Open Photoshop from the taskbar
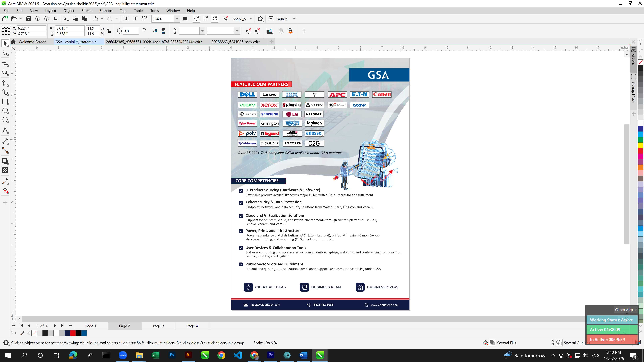Screen dimensions: 644x362 pos(172,355)
